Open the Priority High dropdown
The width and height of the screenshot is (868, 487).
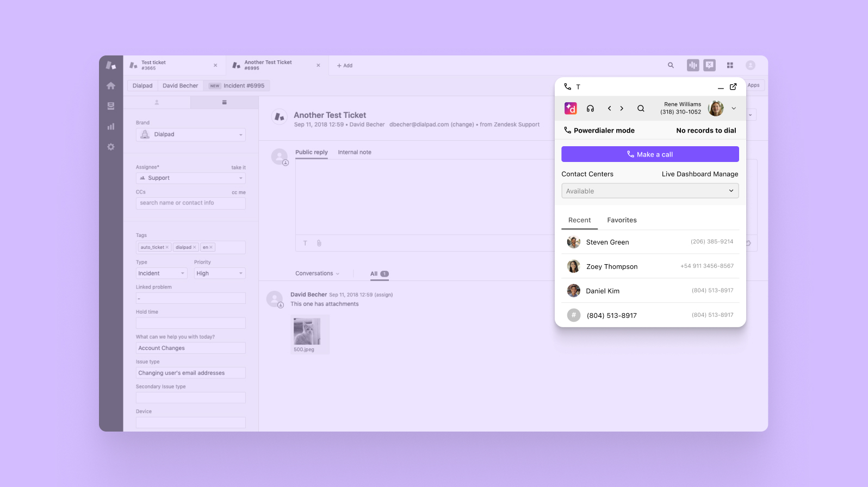[x=220, y=273]
